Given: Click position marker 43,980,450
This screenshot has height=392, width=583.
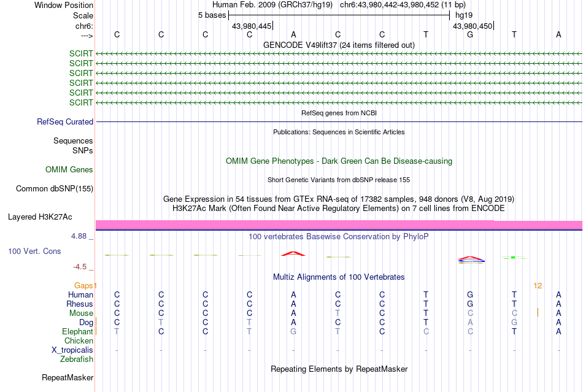Looking at the screenshot, I should 472,26.
